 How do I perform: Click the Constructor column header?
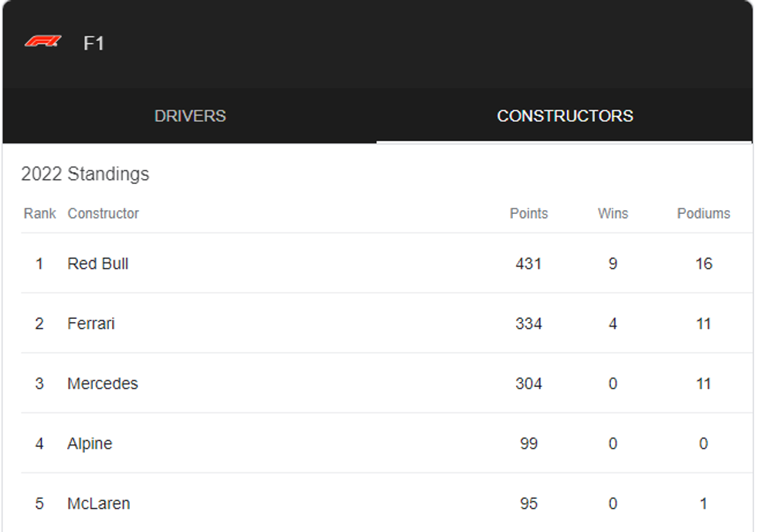click(x=104, y=213)
